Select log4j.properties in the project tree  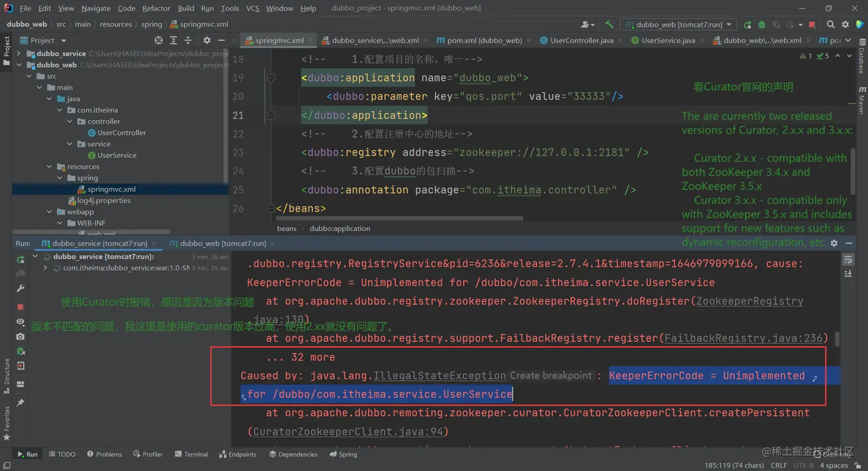tap(104, 200)
